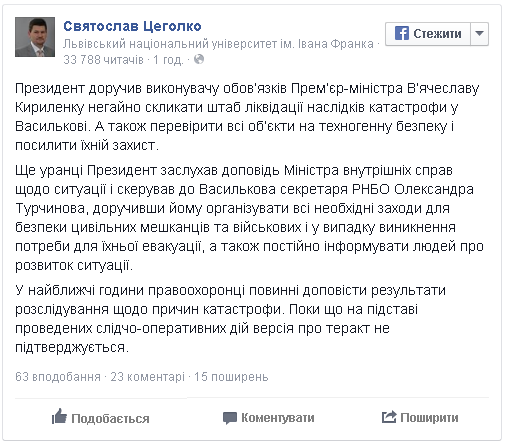Click the Facebook logo on Стежити button

(402, 33)
